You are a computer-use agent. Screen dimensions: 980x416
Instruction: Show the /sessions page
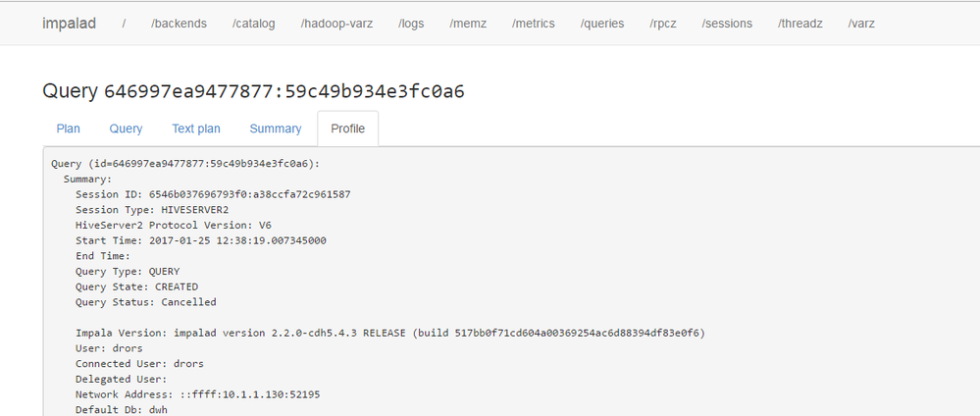[729, 24]
